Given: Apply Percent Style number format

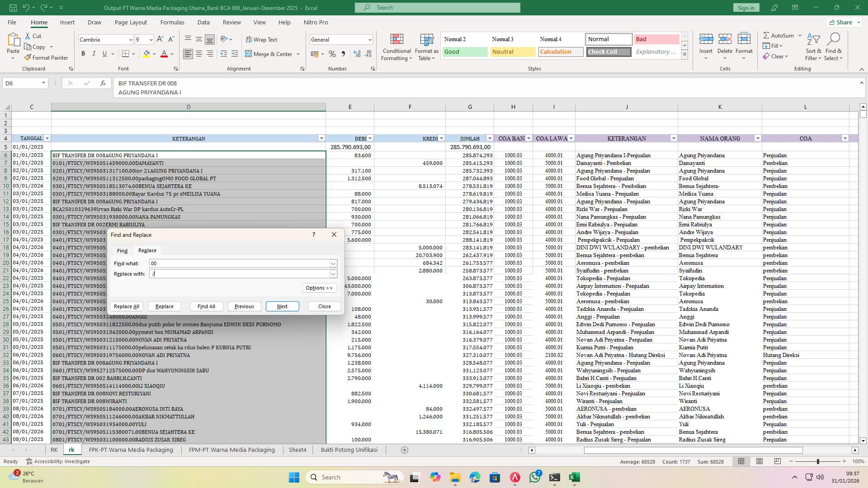Looking at the screenshot, I should [x=332, y=53].
